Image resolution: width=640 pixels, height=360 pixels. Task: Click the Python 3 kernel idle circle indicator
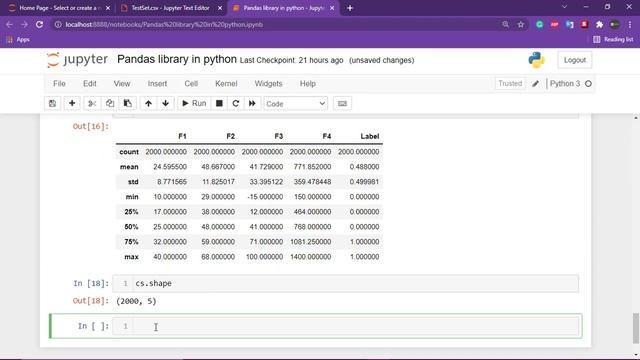point(588,84)
